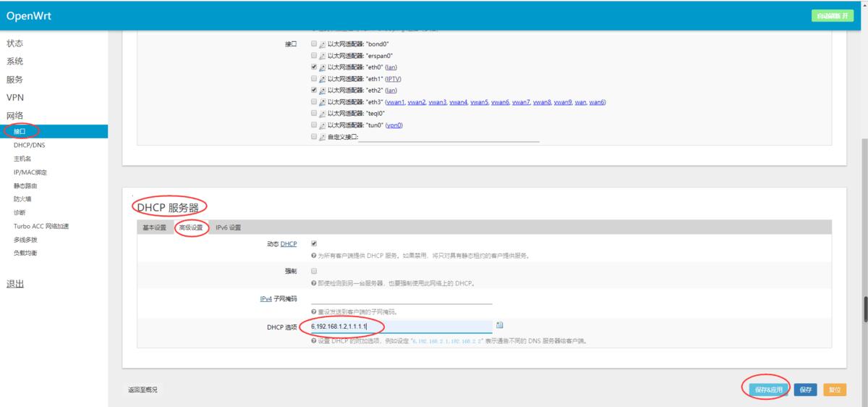Toggle the 自动刷新 开 button
This screenshot has width=868, height=407.
click(x=832, y=16)
